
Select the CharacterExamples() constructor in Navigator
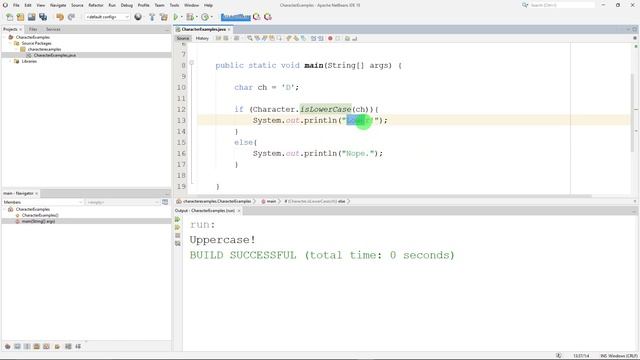click(40, 215)
